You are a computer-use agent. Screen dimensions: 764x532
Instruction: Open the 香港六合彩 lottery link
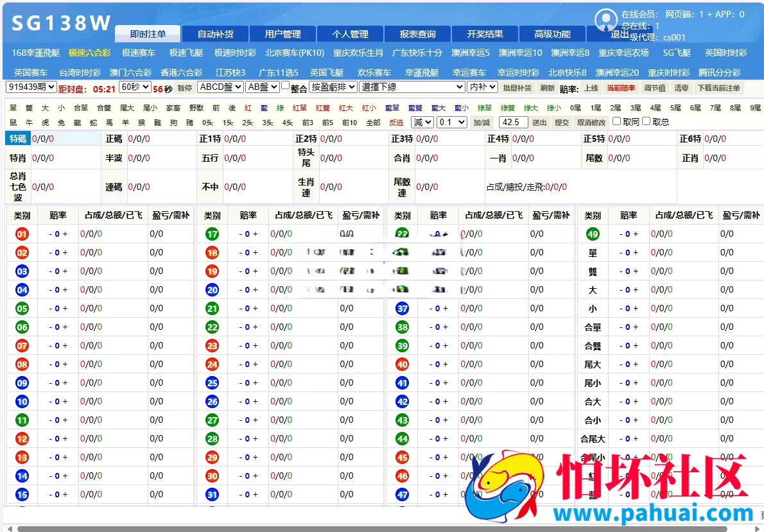click(x=181, y=73)
